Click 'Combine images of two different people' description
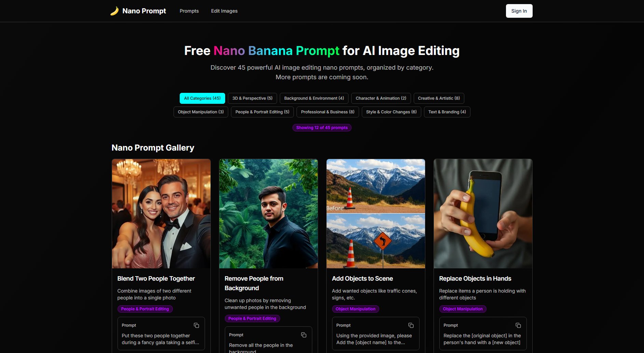This screenshot has width=644, height=353. tap(154, 294)
